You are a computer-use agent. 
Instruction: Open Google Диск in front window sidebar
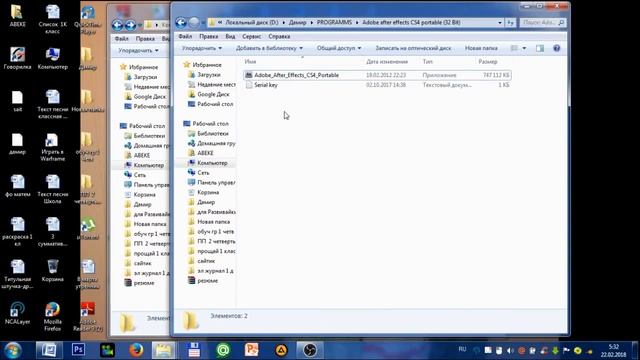209,94
